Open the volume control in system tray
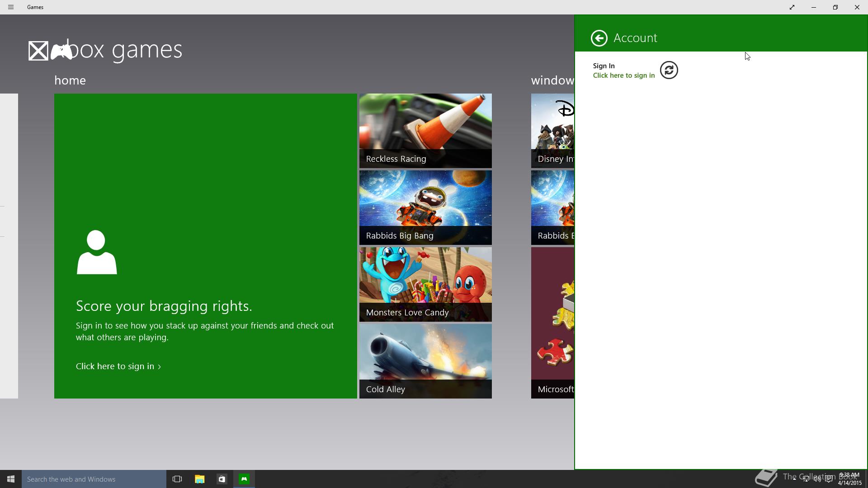The height and width of the screenshot is (488, 868). pos(817,479)
